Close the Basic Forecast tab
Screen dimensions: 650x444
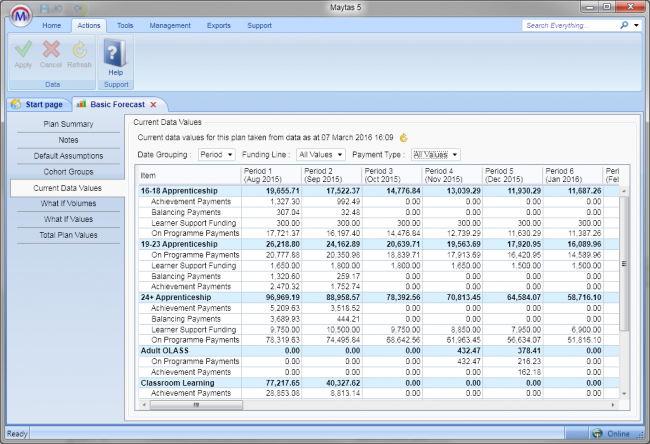153,104
